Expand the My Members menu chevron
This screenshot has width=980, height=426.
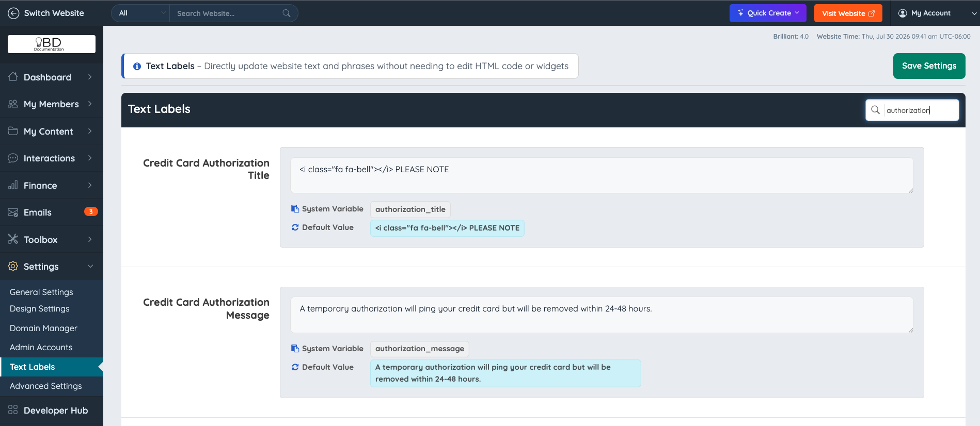(x=90, y=104)
